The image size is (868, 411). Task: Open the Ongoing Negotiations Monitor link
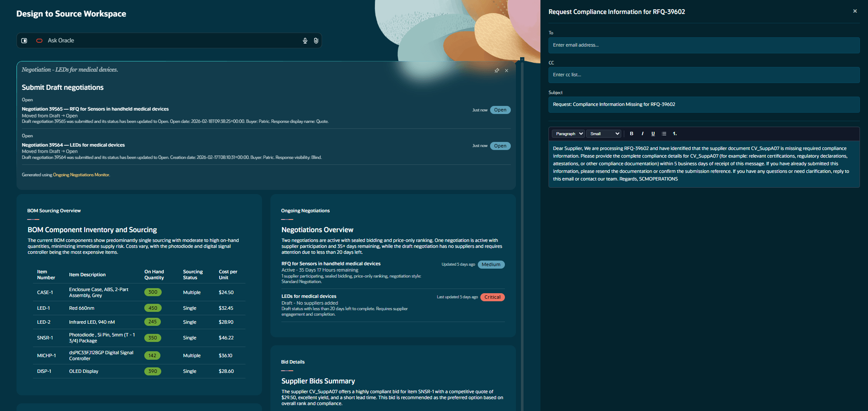pyautogui.click(x=81, y=175)
